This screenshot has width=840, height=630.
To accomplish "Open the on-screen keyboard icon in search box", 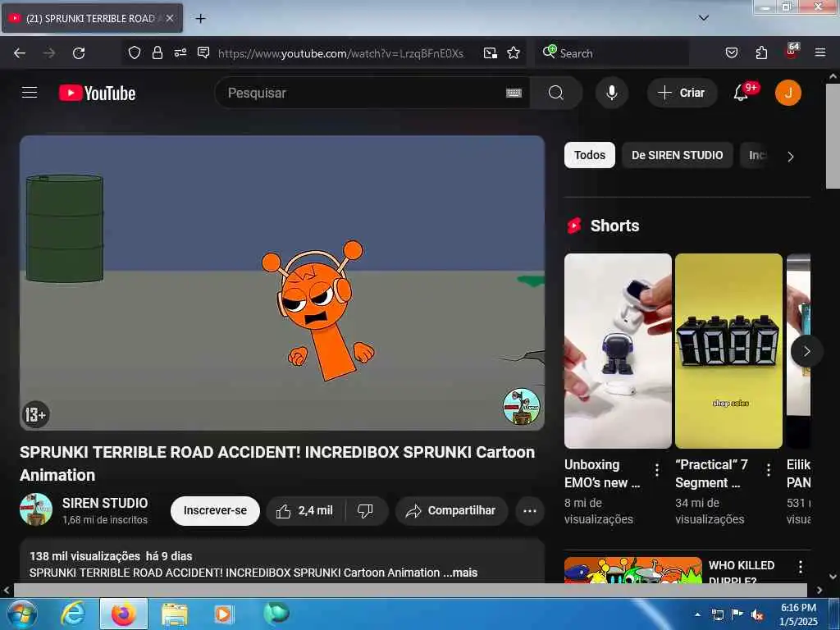I will point(514,94).
